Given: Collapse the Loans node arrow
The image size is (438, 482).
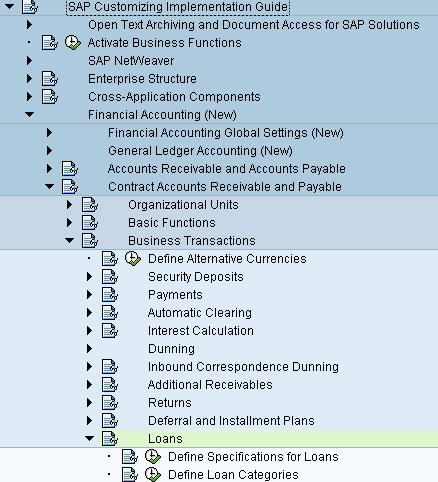Looking at the screenshot, I should 89,439.
